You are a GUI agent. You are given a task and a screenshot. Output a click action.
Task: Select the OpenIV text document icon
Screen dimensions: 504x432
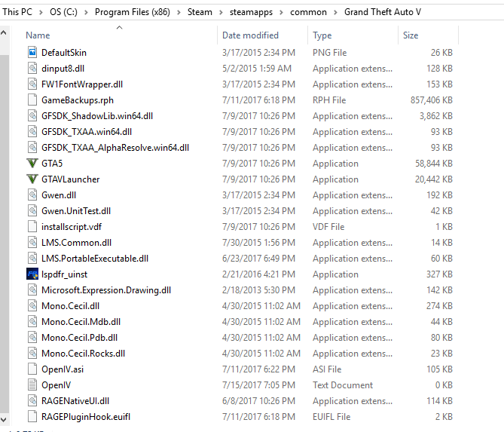[x=32, y=385]
